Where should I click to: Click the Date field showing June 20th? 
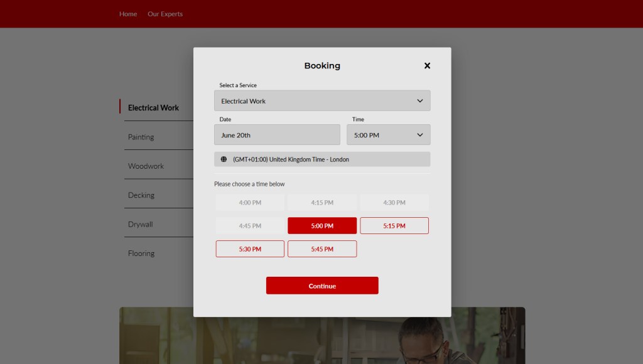pos(277,135)
